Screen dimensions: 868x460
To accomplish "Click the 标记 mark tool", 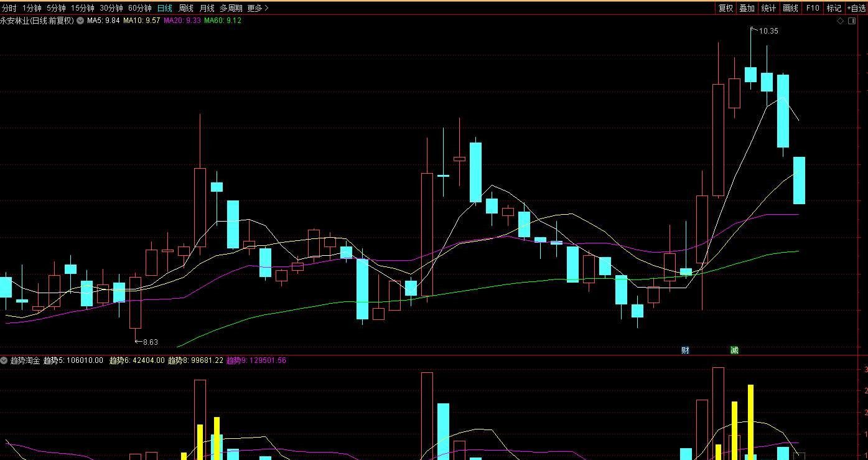I will pyautogui.click(x=834, y=8).
